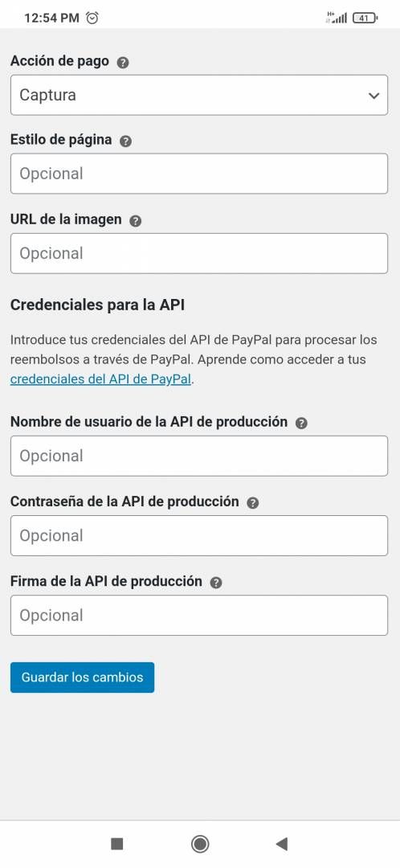Viewport: 400px width, 868px height.
Task: Tap help icon beside URL de la imagen
Action: point(136,221)
